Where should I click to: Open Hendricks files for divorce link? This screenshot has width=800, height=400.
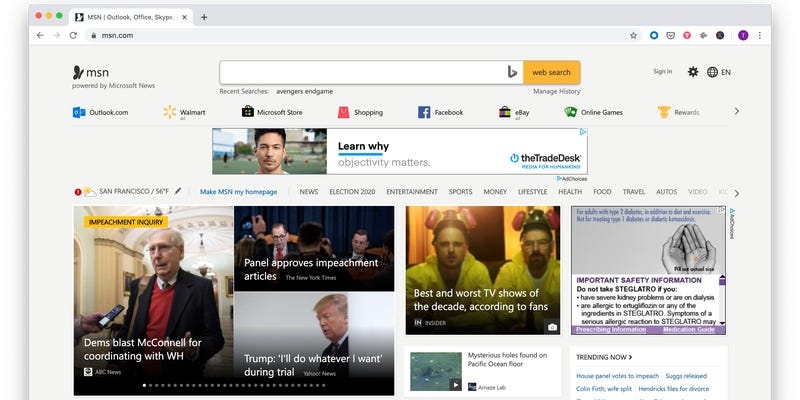(x=673, y=389)
